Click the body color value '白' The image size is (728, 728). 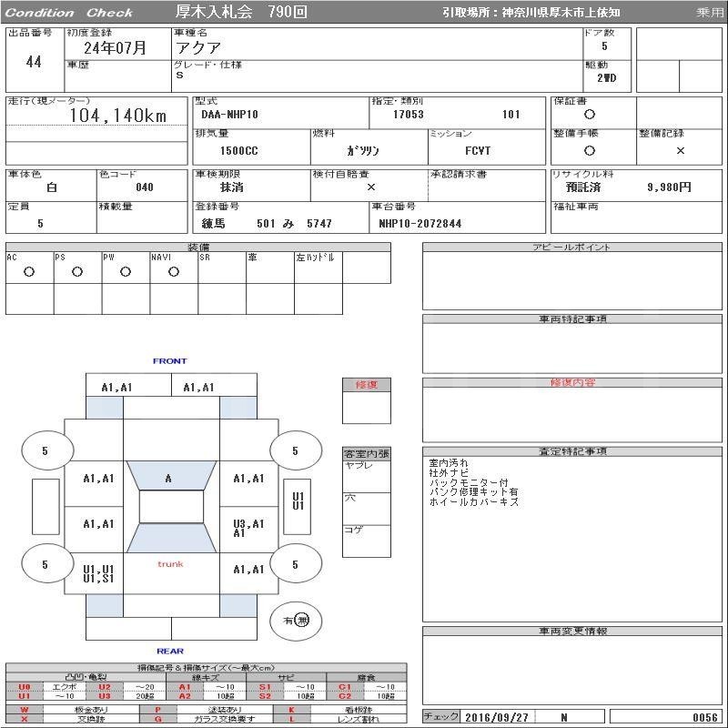(52, 187)
